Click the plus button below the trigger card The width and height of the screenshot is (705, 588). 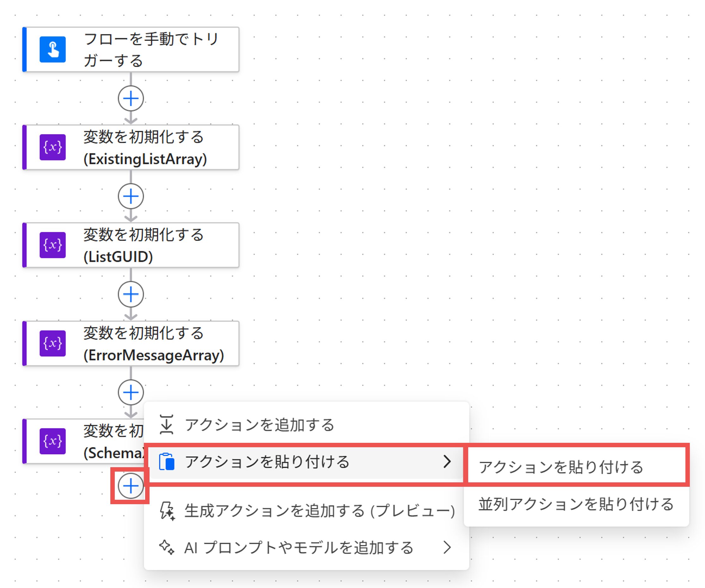tap(131, 98)
